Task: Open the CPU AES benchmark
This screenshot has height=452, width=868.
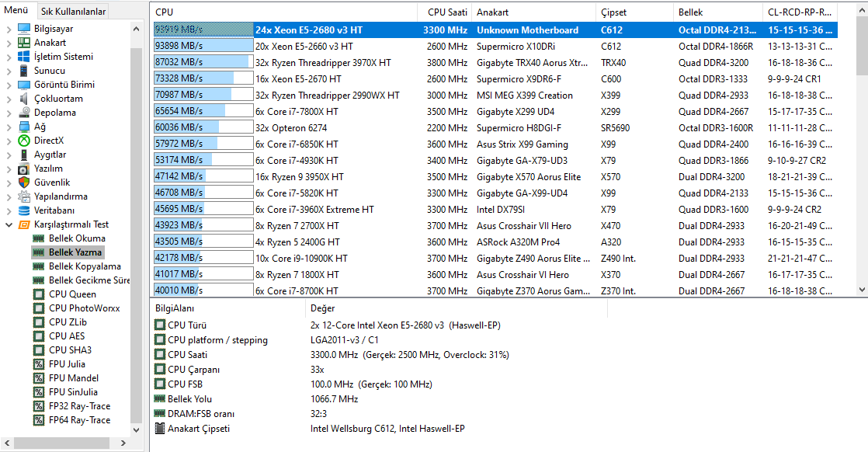Action: (x=67, y=336)
